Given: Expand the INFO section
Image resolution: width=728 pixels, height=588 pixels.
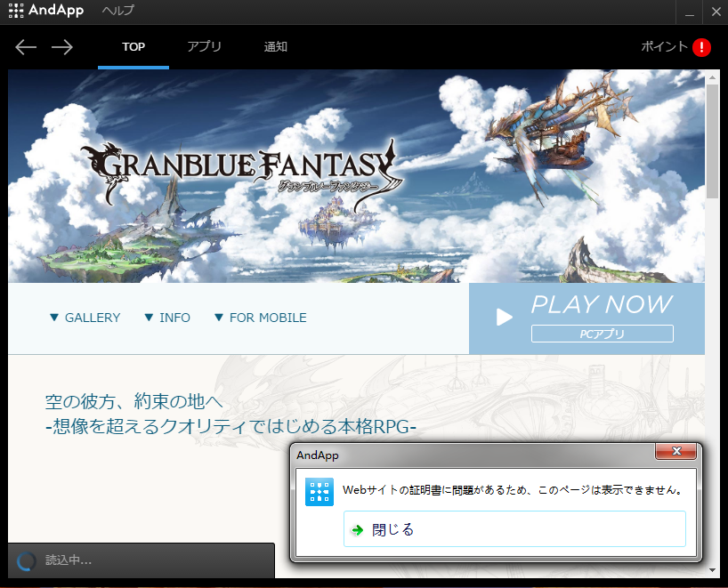Looking at the screenshot, I should point(166,318).
